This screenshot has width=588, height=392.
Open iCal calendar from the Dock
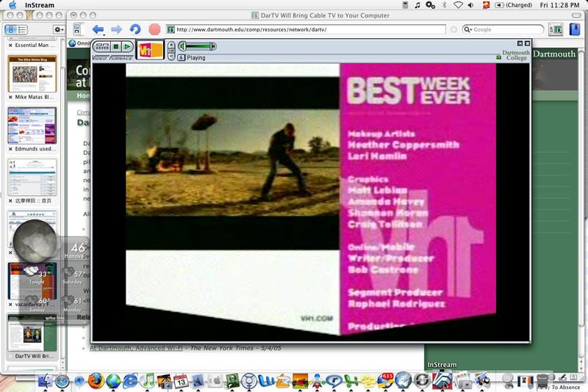point(181,381)
